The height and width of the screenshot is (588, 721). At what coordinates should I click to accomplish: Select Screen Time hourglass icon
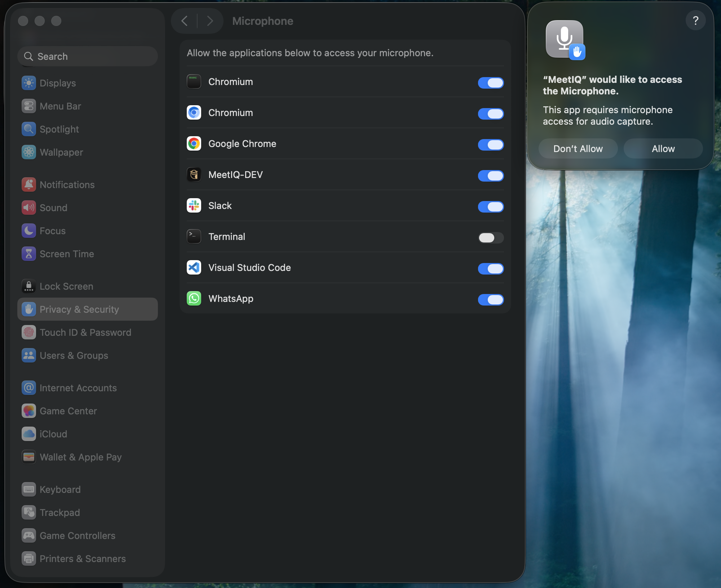coord(29,254)
